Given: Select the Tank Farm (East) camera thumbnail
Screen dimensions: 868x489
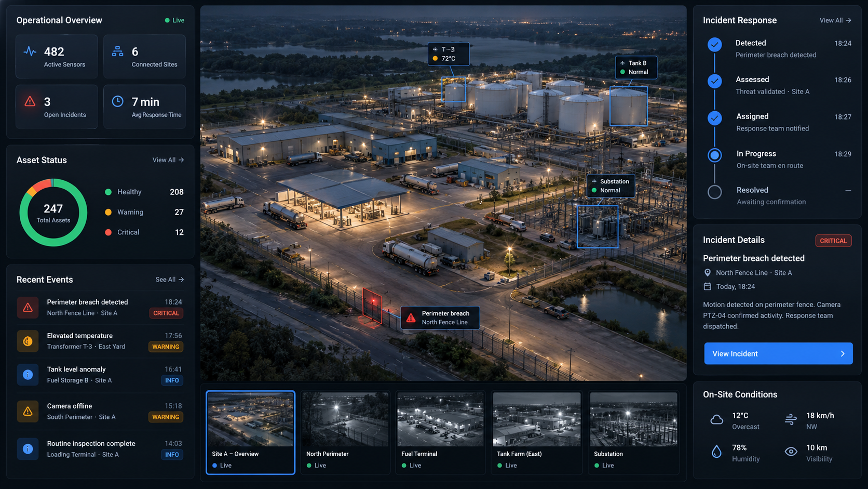Looking at the screenshot, I should tap(536, 432).
